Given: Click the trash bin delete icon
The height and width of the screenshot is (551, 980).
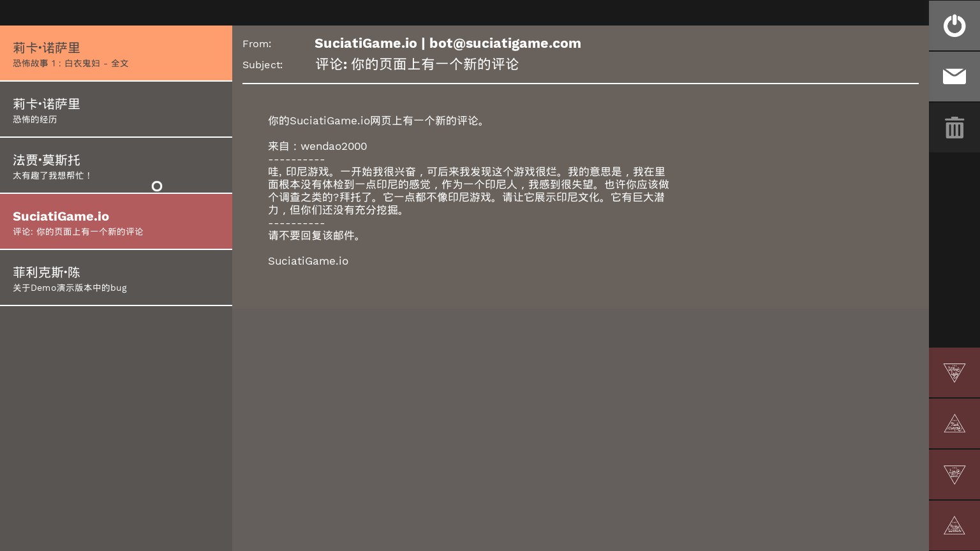Looking at the screenshot, I should point(954,128).
